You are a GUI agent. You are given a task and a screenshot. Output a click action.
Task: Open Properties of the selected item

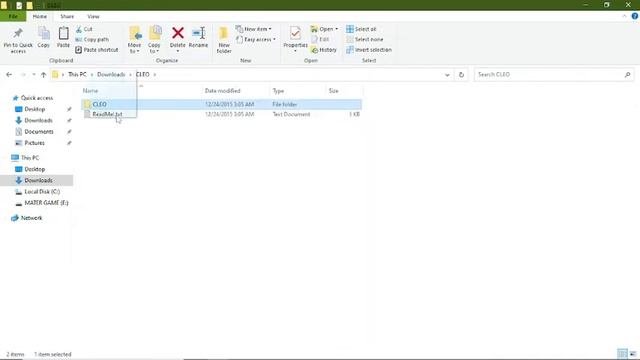click(x=295, y=39)
